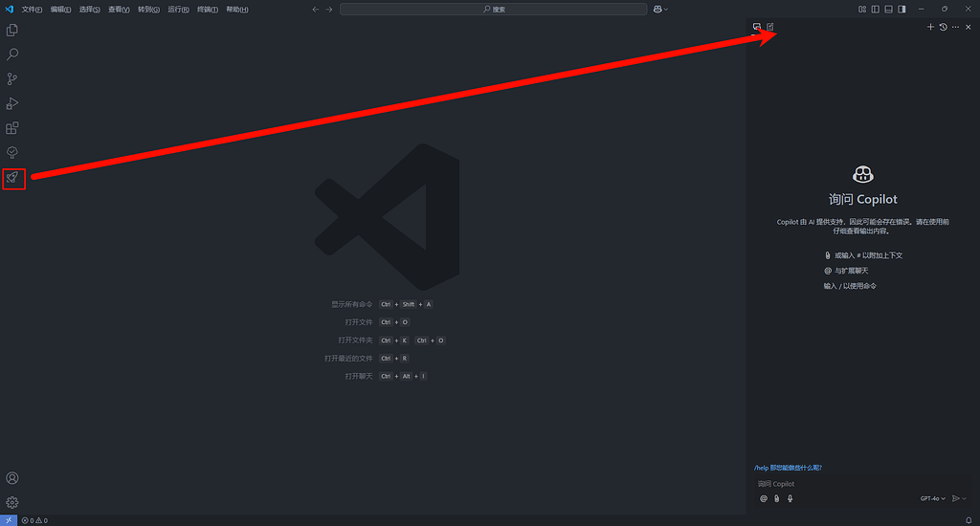Viewport: 980px width, 526px height.
Task: Go forward with the right arrow
Action: 329,10
